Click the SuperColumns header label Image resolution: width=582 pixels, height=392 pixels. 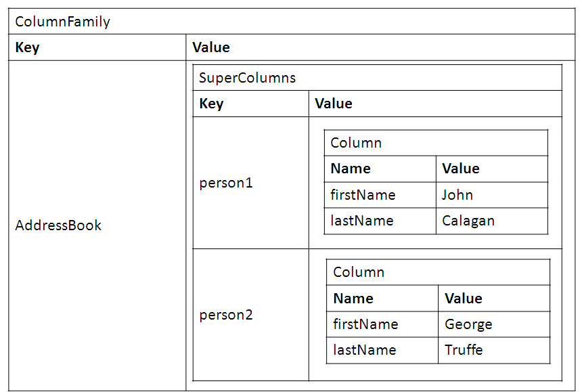pyautogui.click(x=248, y=78)
